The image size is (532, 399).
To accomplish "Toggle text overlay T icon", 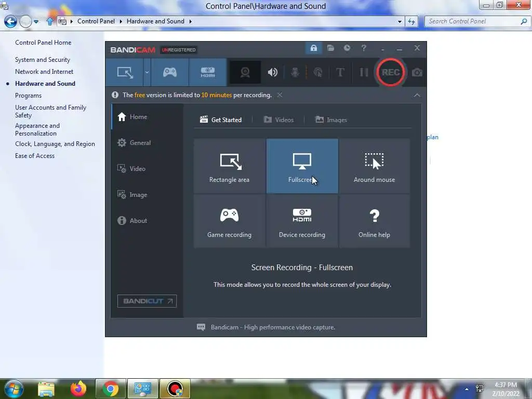I will (x=340, y=72).
